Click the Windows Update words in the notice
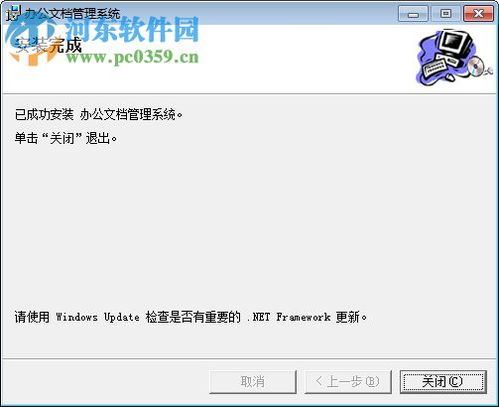Viewport: 499px width, 407px height. click(97, 317)
